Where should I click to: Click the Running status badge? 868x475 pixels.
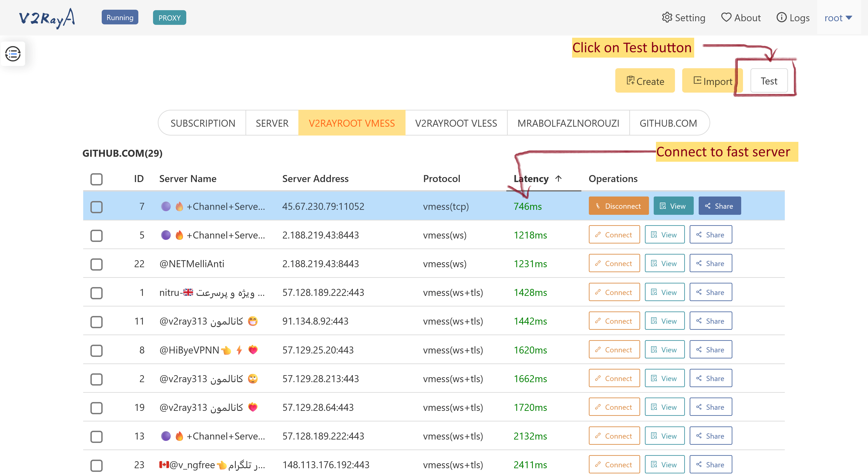[x=120, y=18]
